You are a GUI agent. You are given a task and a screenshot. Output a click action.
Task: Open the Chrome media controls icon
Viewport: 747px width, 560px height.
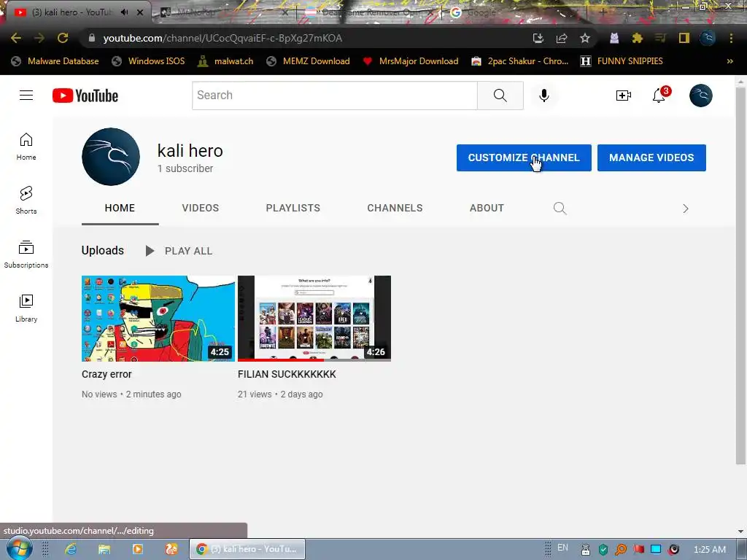point(660,38)
